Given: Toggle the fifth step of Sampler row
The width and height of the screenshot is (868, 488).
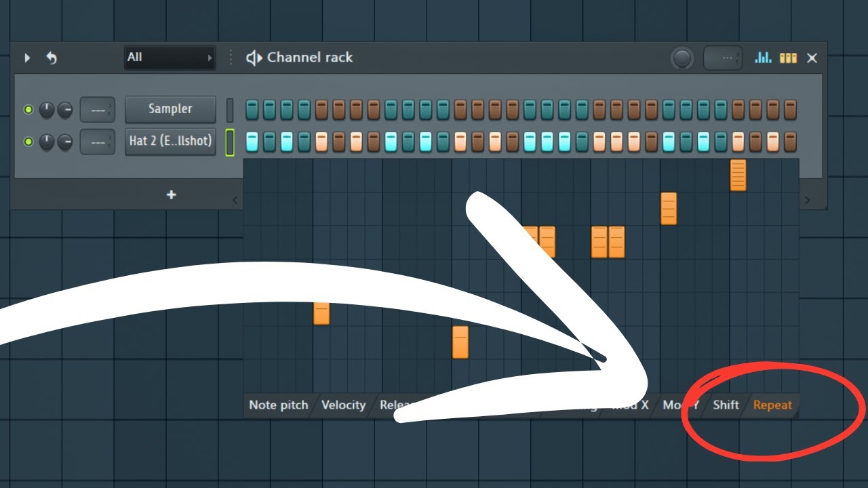Looking at the screenshot, I should click(321, 109).
